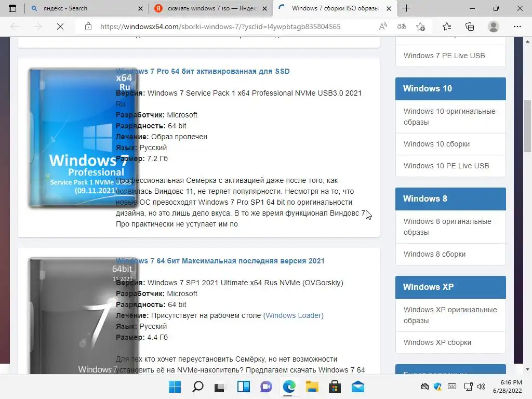Open taskbar Search
The width and height of the screenshot is (532, 399).
point(198,387)
